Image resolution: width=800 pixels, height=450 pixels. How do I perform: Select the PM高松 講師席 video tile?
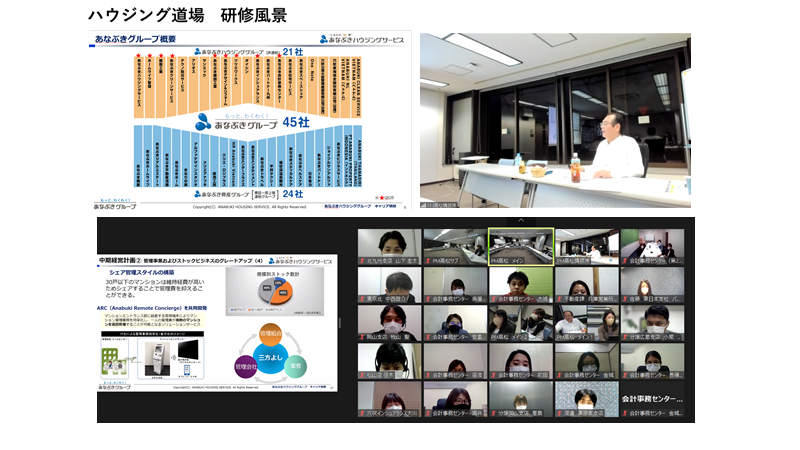[x=586, y=246]
